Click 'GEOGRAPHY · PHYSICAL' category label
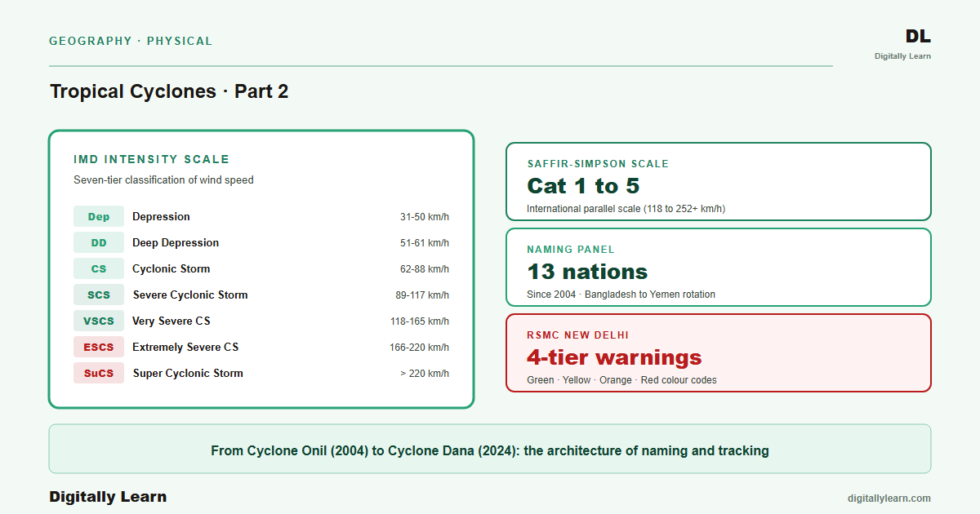980x514 pixels. point(131,41)
